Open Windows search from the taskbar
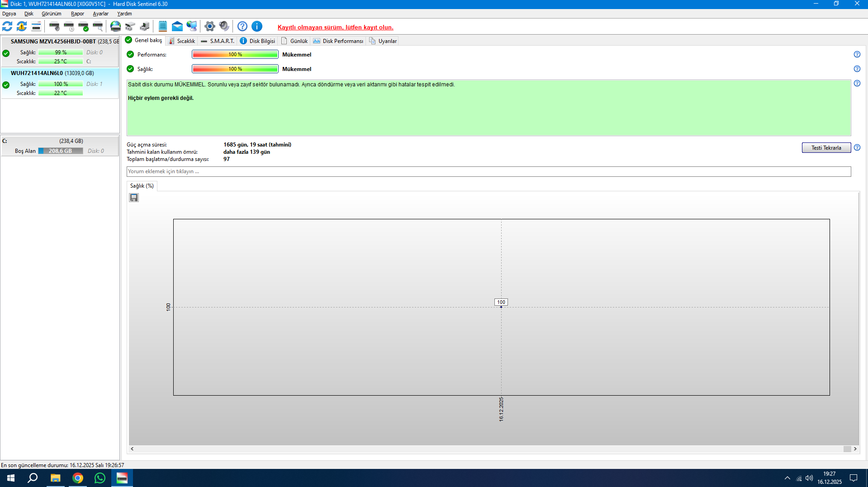868x487 pixels. click(x=33, y=478)
